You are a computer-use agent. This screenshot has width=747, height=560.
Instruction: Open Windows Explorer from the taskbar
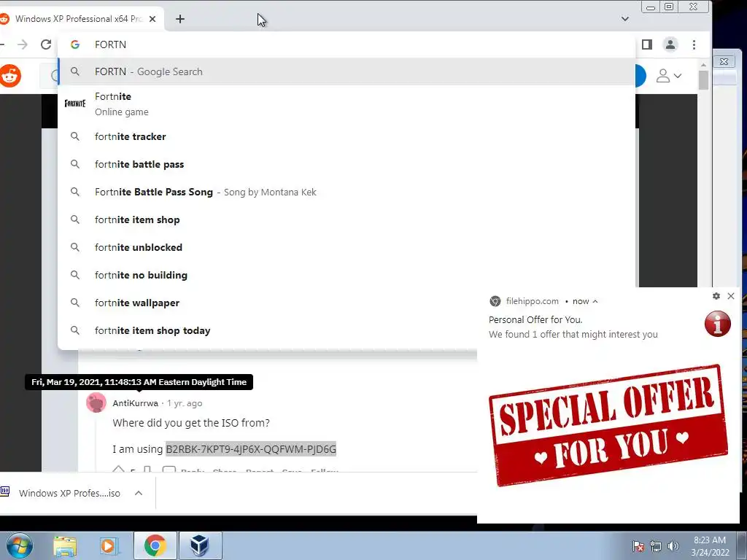[65, 545]
